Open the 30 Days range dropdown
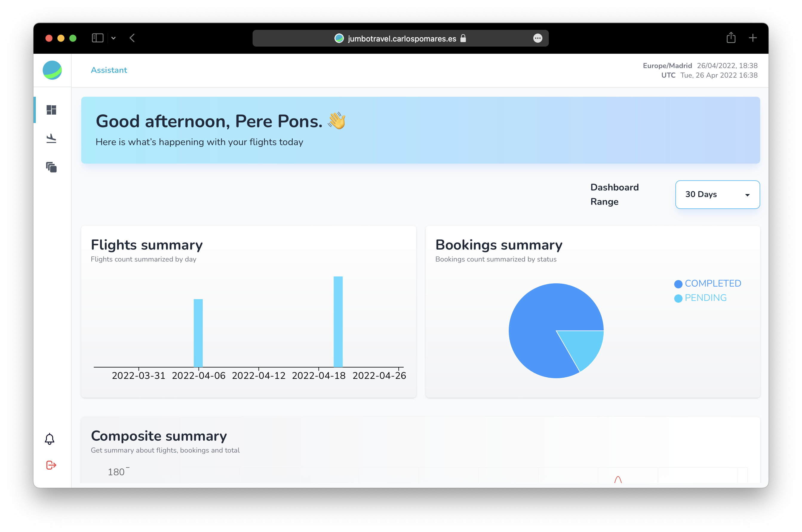 point(717,194)
